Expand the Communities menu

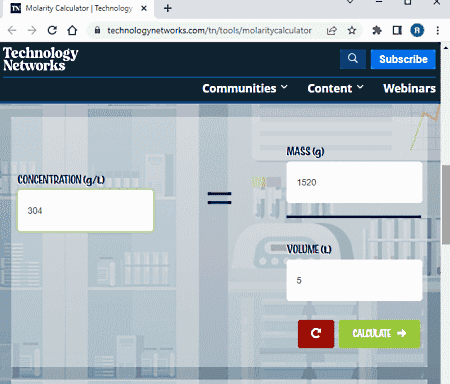tap(245, 88)
